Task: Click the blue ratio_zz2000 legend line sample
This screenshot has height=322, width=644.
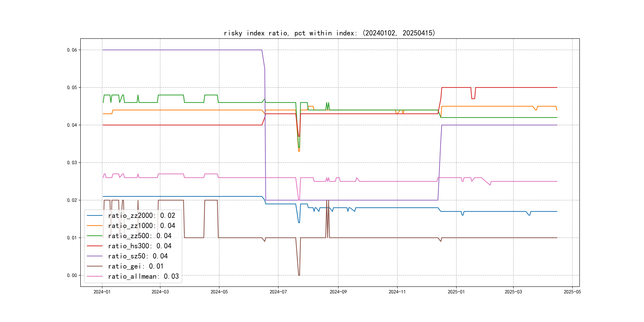Action: (94, 215)
